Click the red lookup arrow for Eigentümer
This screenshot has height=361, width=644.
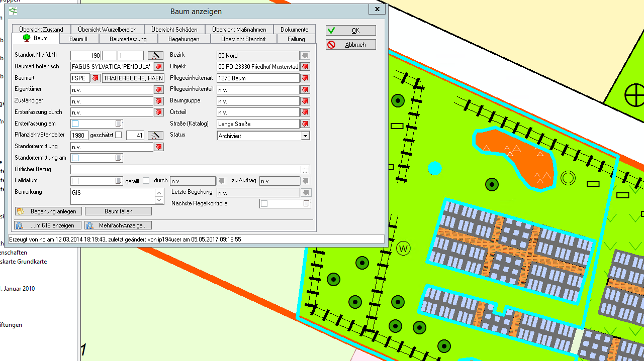[159, 89]
